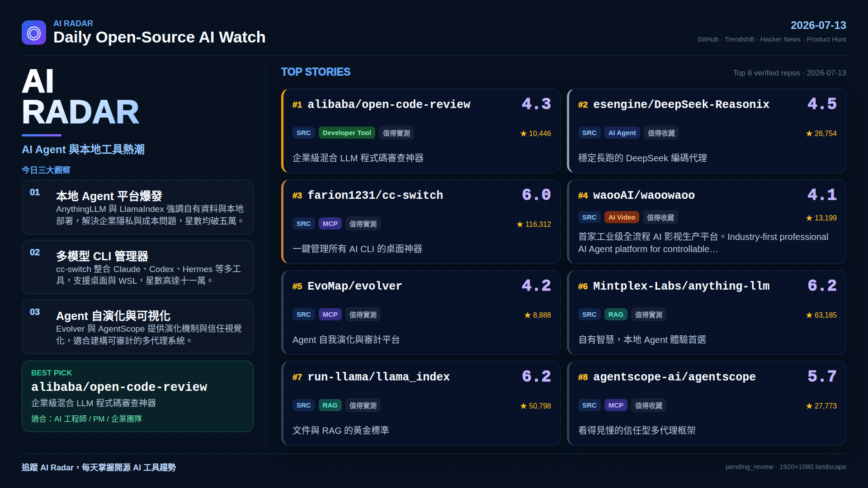Click the 26,754 star count
Viewport: 868px width, 488px height.
pyautogui.click(x=821, y=133)
